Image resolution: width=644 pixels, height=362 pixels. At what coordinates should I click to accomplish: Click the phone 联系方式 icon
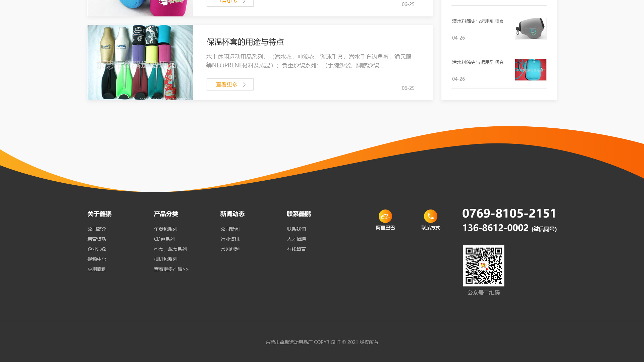click(x=430, y=216)
